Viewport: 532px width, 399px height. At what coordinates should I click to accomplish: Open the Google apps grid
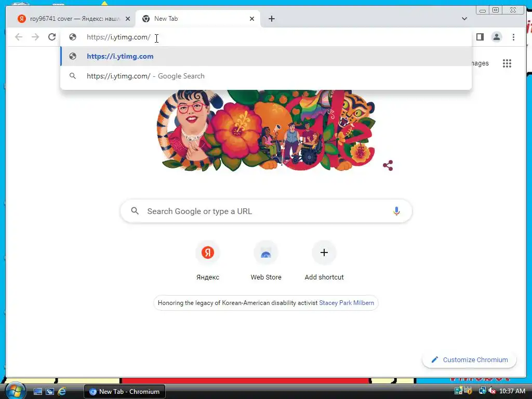click(507, 63)
